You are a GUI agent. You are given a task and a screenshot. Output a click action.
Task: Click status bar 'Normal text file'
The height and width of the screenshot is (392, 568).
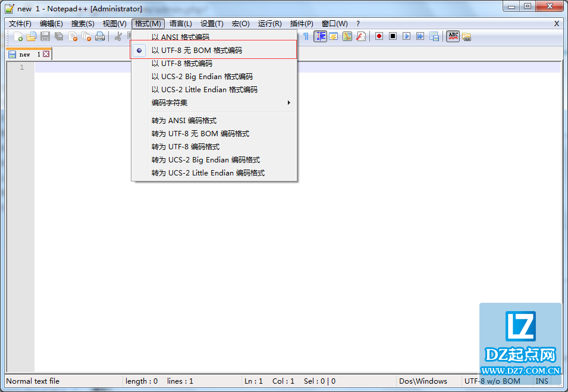[33, 381]
